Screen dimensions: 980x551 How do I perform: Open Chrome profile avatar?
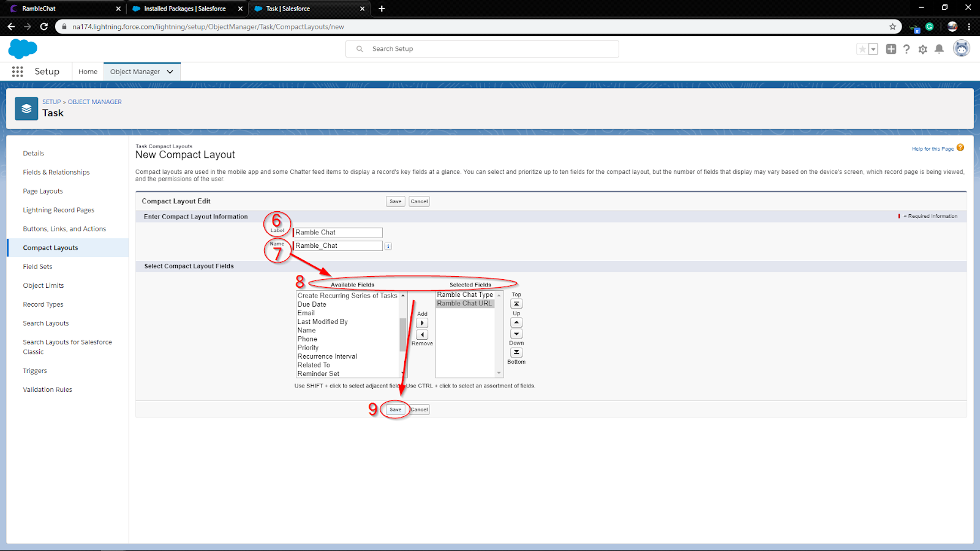point(952,26)
